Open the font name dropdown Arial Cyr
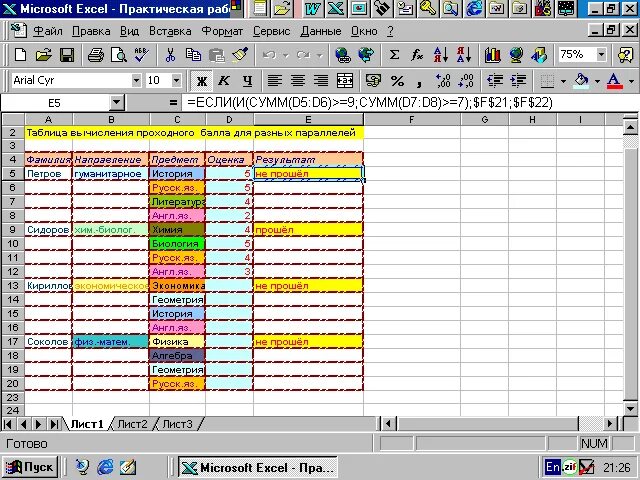640x480 pixels. point(136,80)
